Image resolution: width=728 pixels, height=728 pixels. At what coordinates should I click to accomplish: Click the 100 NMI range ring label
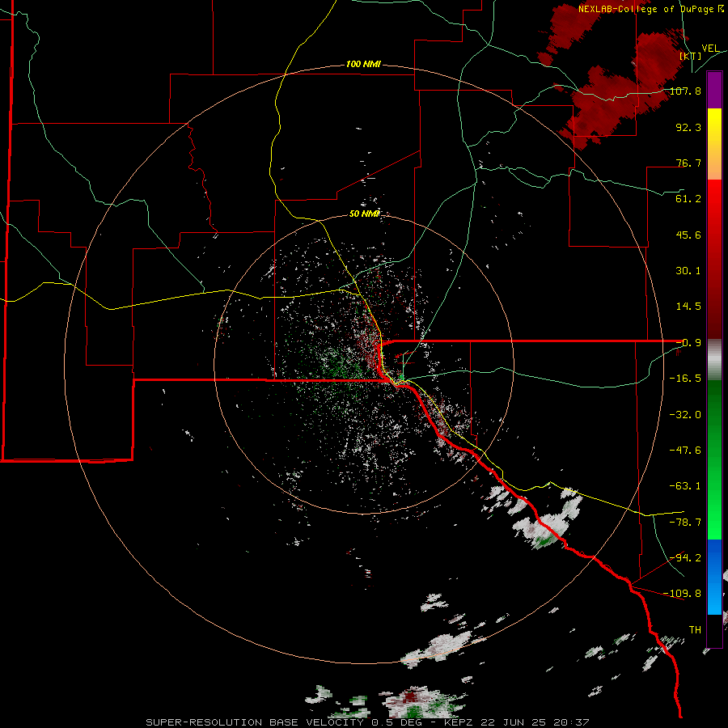[x=363, y=64]
